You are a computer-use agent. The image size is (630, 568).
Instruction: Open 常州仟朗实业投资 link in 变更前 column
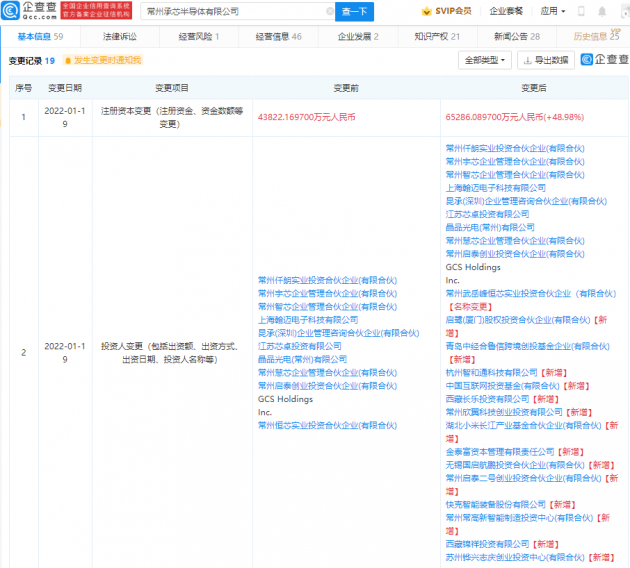click(x=327, y=280)
